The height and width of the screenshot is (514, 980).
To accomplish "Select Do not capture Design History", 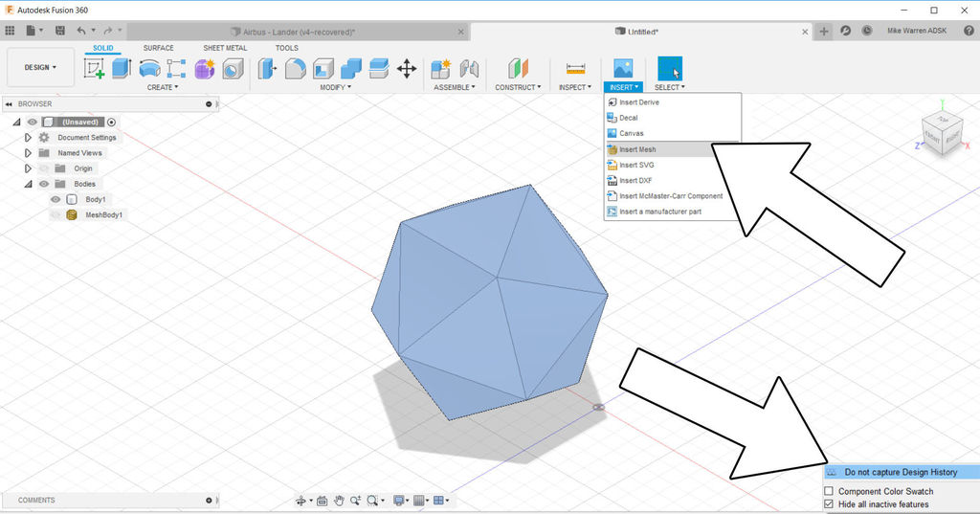I will (902, 472).
